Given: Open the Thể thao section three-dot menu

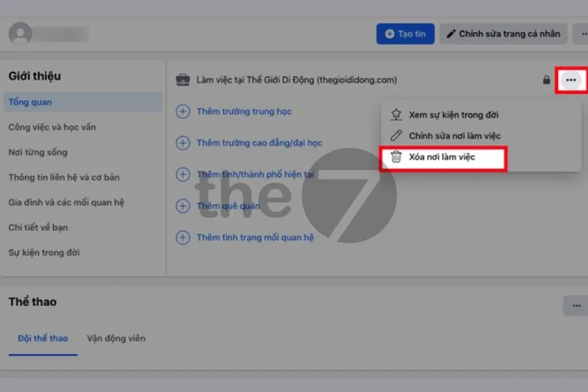Looking at the screenshot, I should coord(576,306).
